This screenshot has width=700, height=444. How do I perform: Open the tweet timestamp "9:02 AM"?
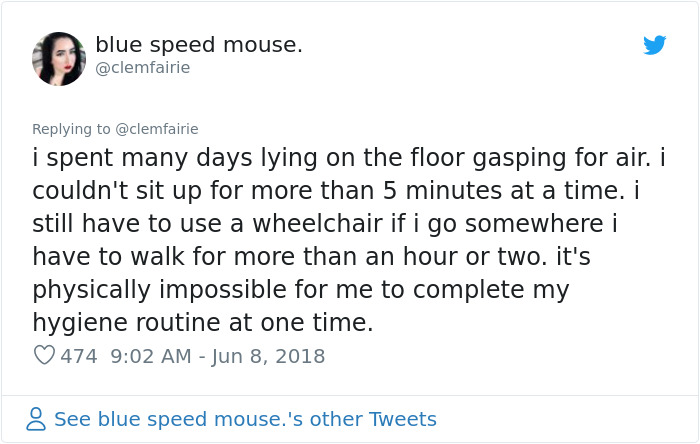pyautogui.click(x=148, y=355)
